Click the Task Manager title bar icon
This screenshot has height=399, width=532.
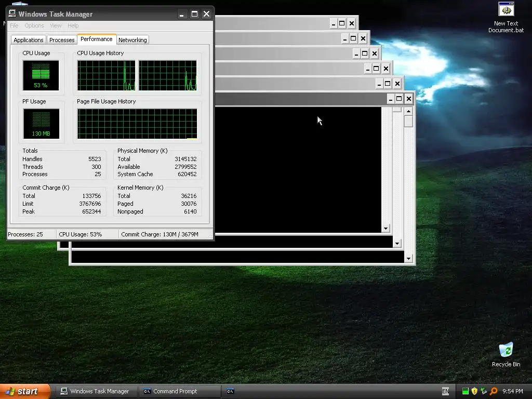12,14
